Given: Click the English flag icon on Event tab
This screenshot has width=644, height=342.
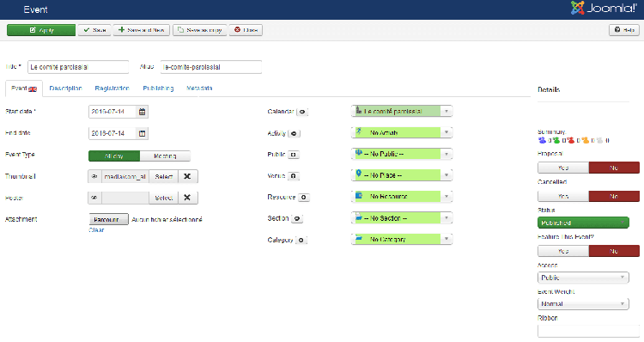Looking at the screenshot, I should 33,89.
